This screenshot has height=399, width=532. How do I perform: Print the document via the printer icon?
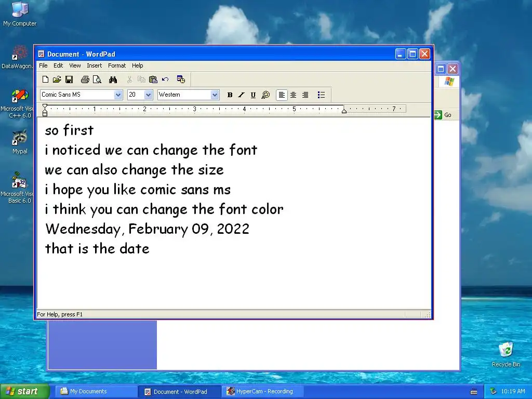coord(85,79)
